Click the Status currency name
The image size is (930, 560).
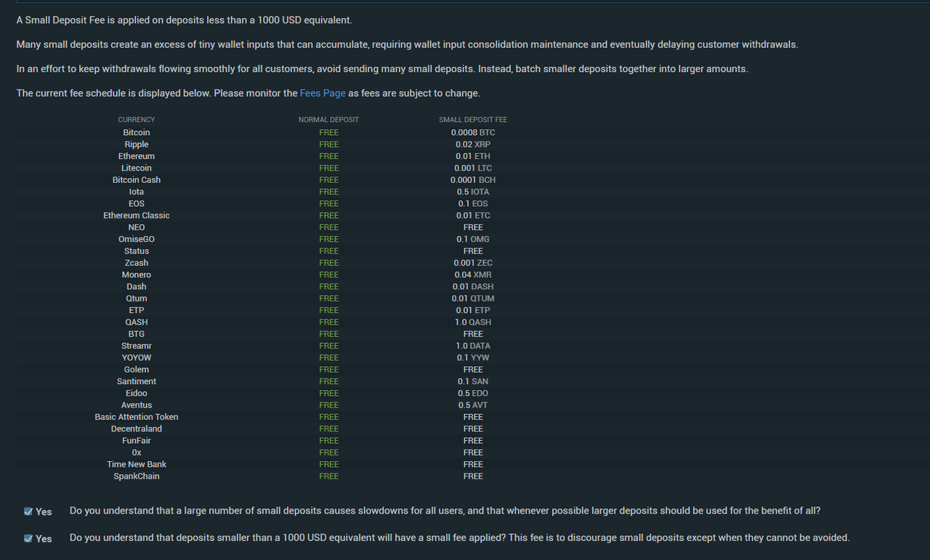click(x=137, y=251)
